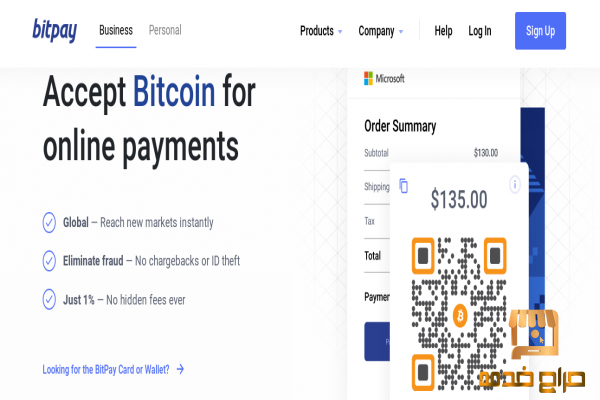600x400 pixels.
Task: Expand the Company dropdown menu
Action: [x=380, y=31]
